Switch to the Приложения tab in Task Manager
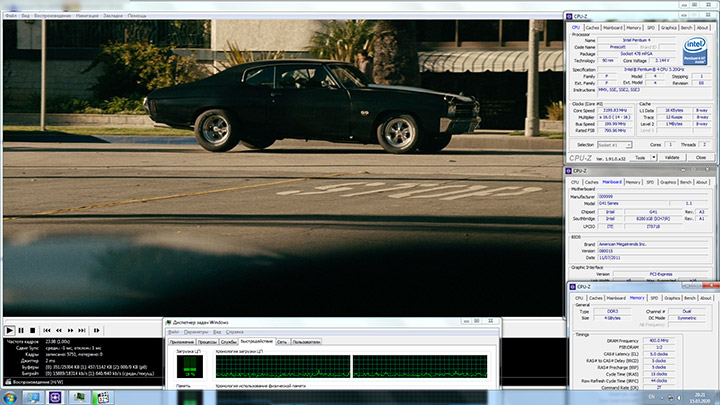 click(182, 342)
